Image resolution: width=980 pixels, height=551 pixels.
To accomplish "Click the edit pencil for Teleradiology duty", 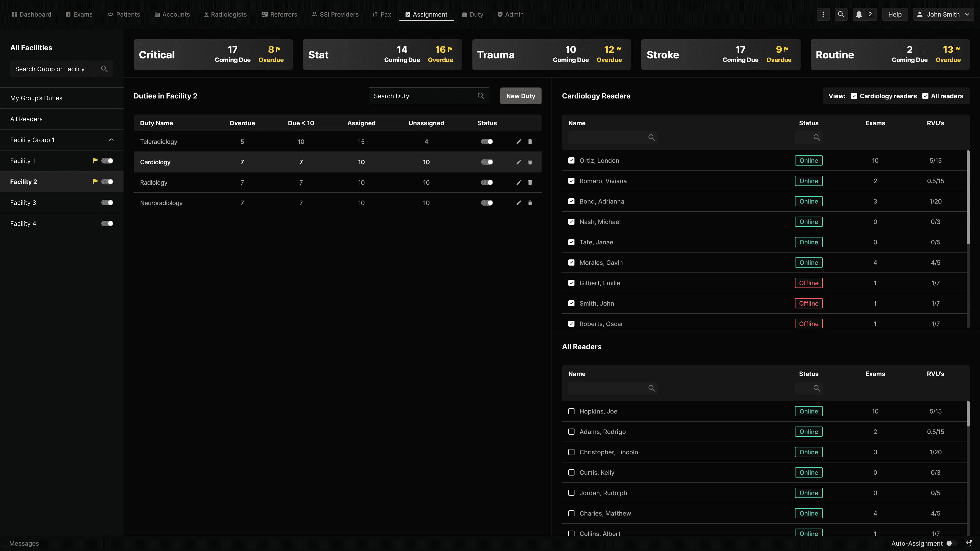I will click(x=519, y=142).
